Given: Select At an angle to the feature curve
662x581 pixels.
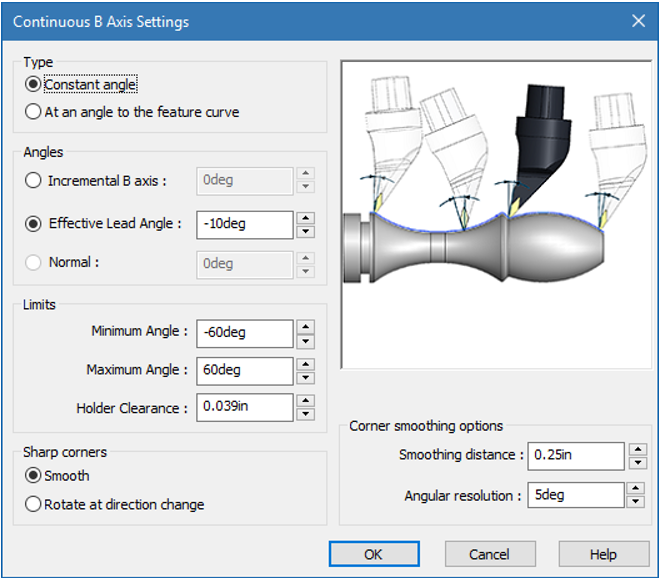Looking at the screenshot, I should pos(33,112).
